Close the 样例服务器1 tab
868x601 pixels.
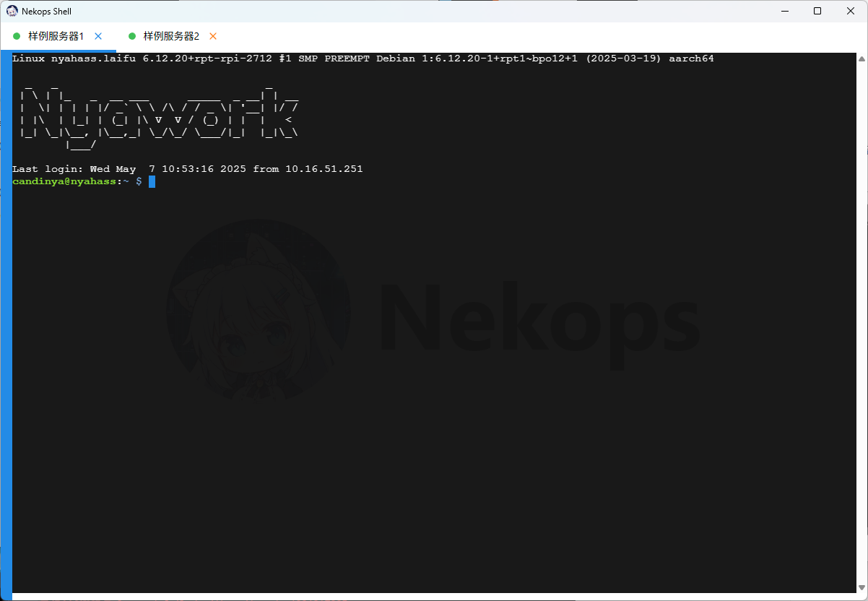[x=98, y=36]
